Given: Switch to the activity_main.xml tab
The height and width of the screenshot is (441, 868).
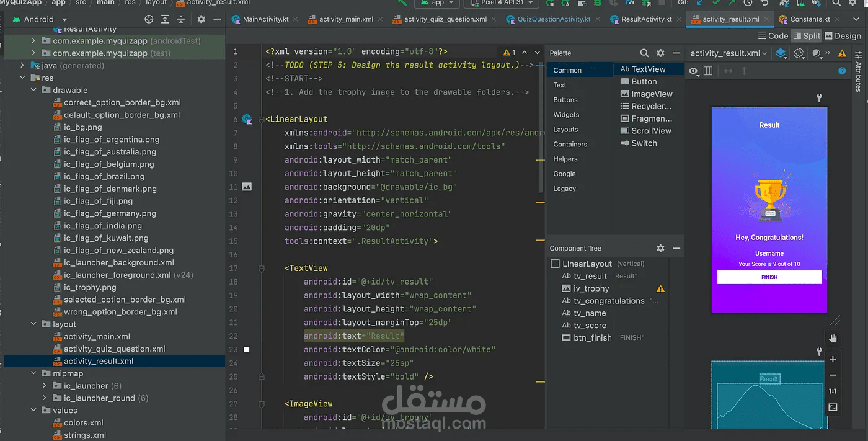Looking at the screenshot, I should (x=345, y=19).
